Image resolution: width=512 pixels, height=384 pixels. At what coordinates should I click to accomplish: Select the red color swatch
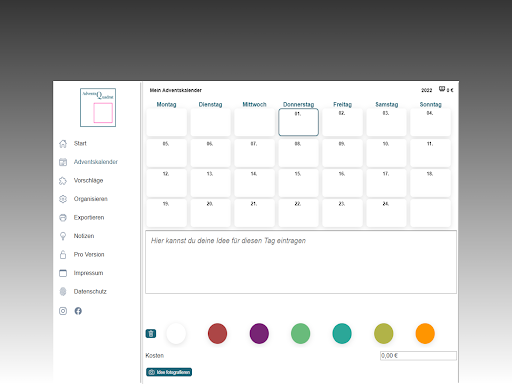pyautogui.click(x=217, y=333)
